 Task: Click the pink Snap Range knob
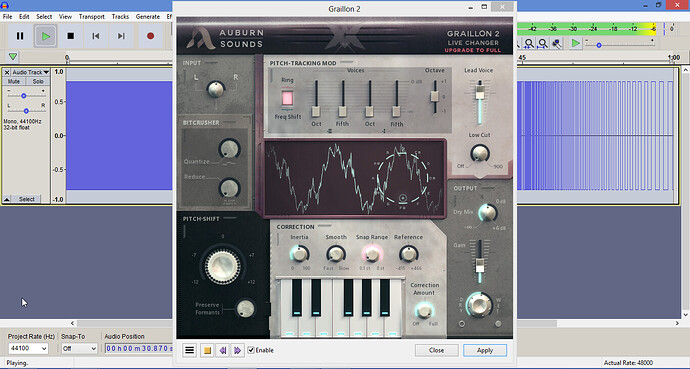pyautogui.click(x=372, y=254)
